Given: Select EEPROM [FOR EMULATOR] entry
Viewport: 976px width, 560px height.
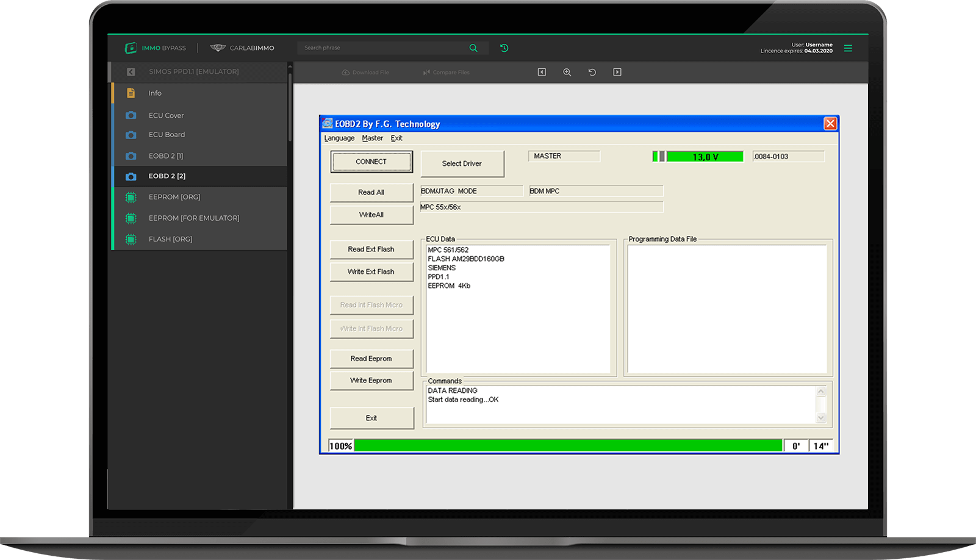Looking at the screenshot, I should (199, 218).
